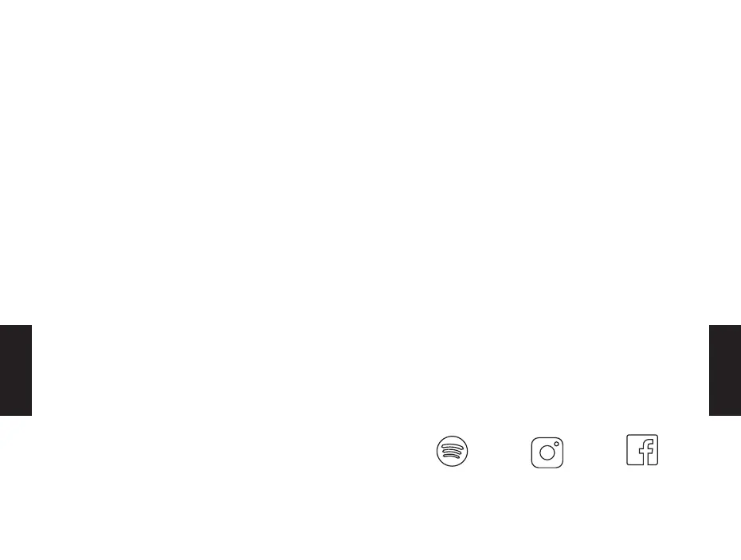
Task: Go to the Instagram page
Action: click(547, 452)
